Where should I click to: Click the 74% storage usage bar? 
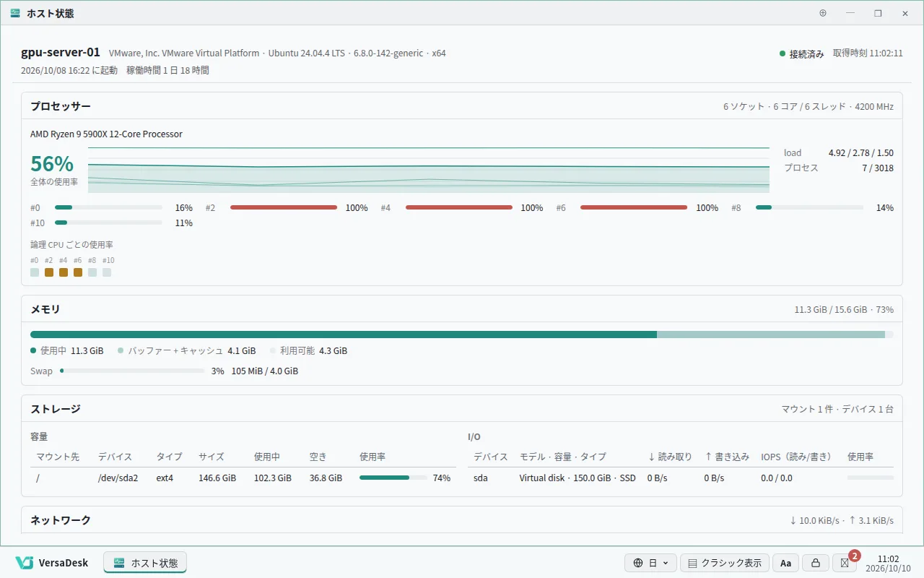[x=393, y=478]
